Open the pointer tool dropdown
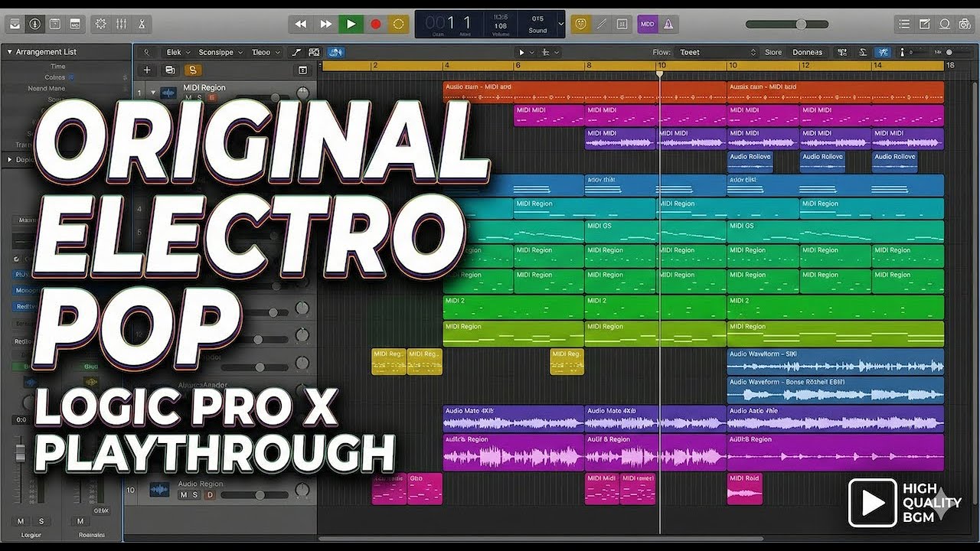 coord(524,52)
